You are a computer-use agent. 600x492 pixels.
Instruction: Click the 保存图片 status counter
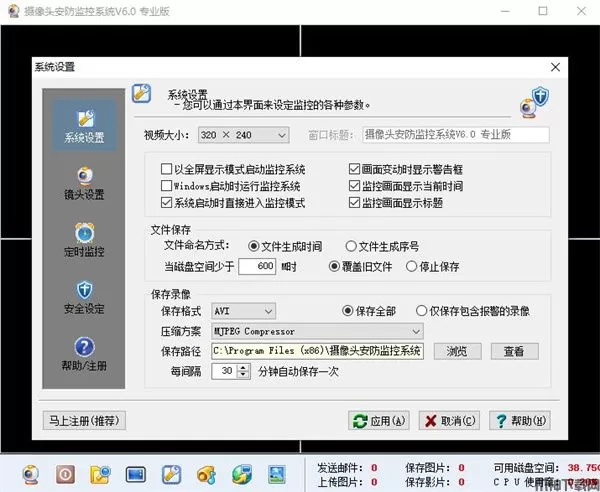tap(435, 468)
